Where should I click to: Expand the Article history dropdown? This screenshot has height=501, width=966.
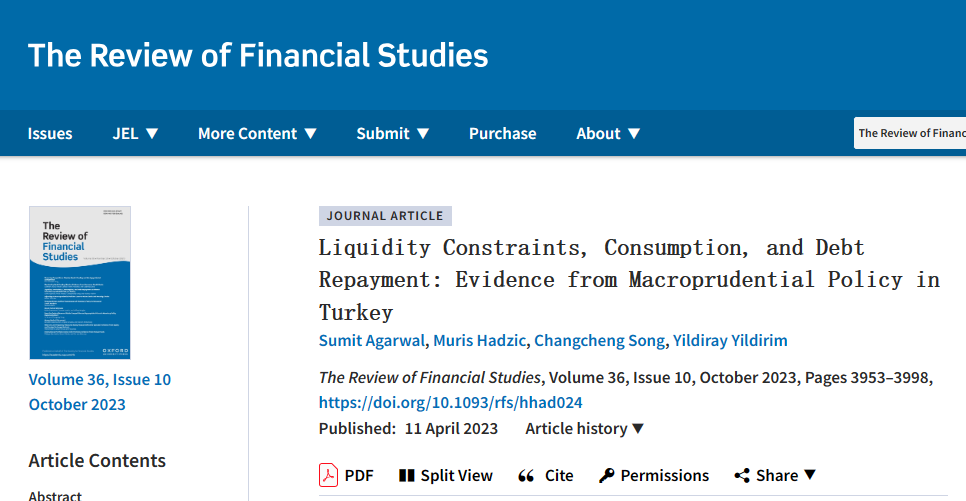(585, 429)
